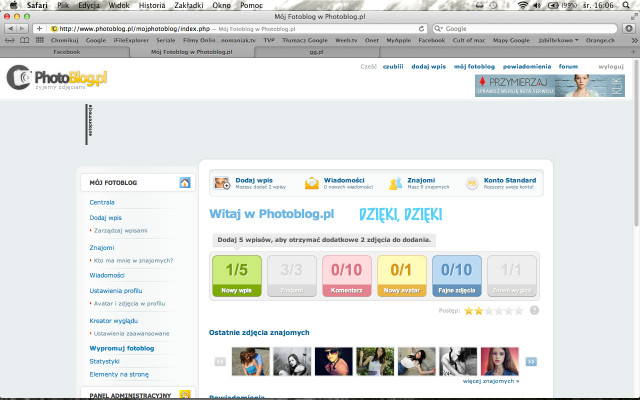Click the green 1/5 Nowy wpis tile
The image size is (640, 400).
[x=237, y=276]
